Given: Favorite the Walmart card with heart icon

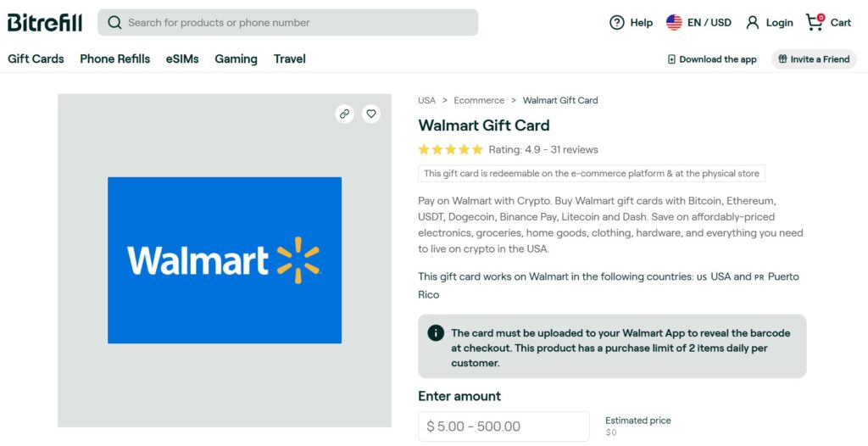Looking at the screenshot, I should (x=371, y=114).
